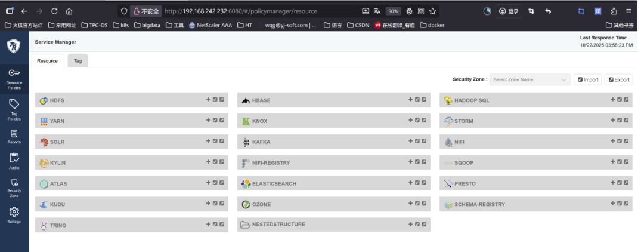This screenshot has height=252, width=644.
Task: Switch to the Resource tab
Action: [x=47, y=61]
